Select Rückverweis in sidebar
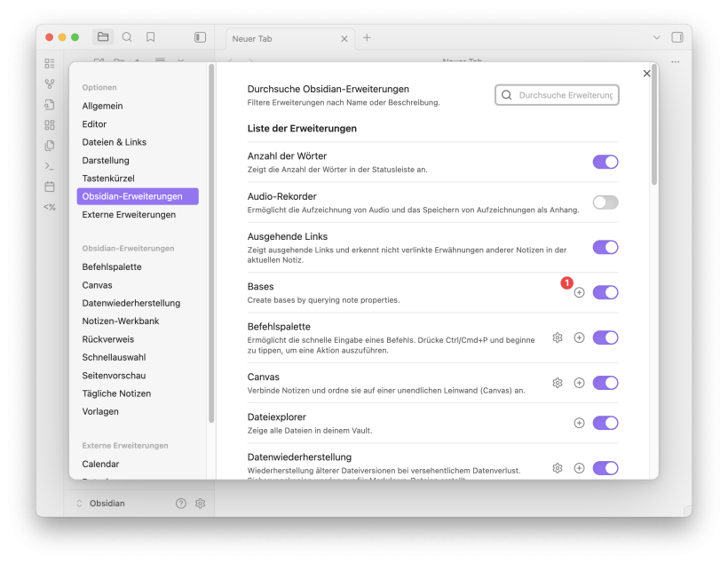Viewport: 728px width, 564px height. pyautogui.click(x=138, y=339)
